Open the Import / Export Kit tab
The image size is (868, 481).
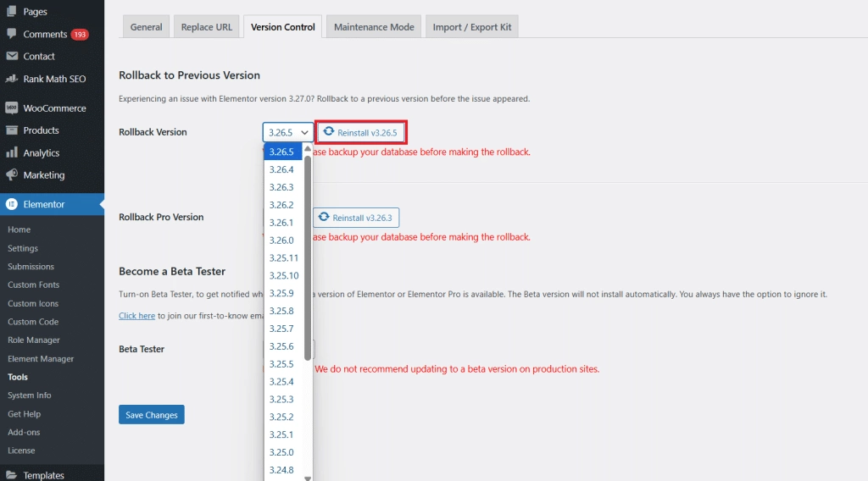tap(471, 27)
